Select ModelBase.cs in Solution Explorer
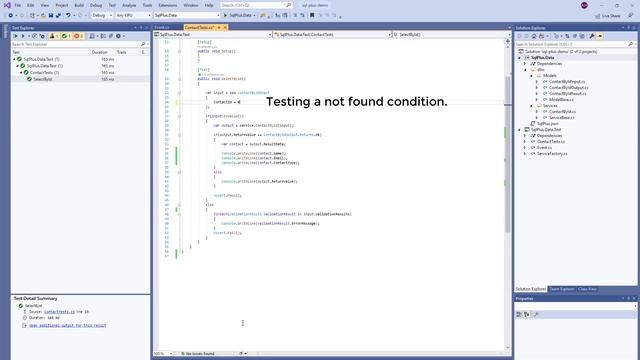The height and width of the screenshot is (360, 640). (561, 100)
